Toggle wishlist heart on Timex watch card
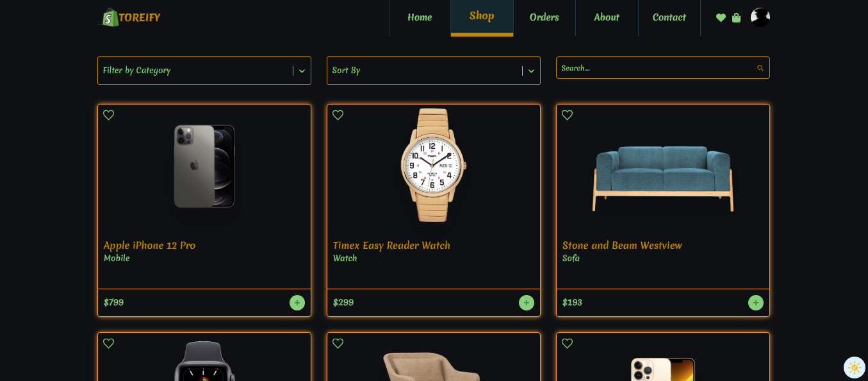The width and height of the screenshot is (868, 381). coord(338,115)
